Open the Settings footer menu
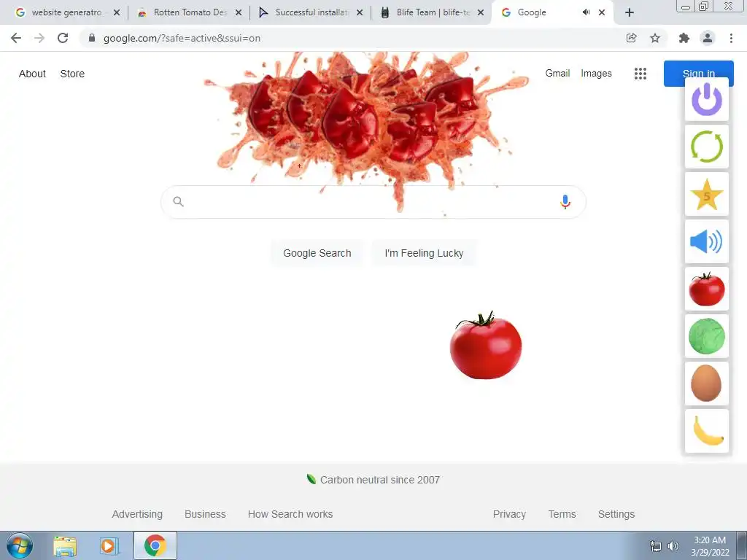Image resolution: width=747 pixels, height=560 pixels. [x=616, y=514]
